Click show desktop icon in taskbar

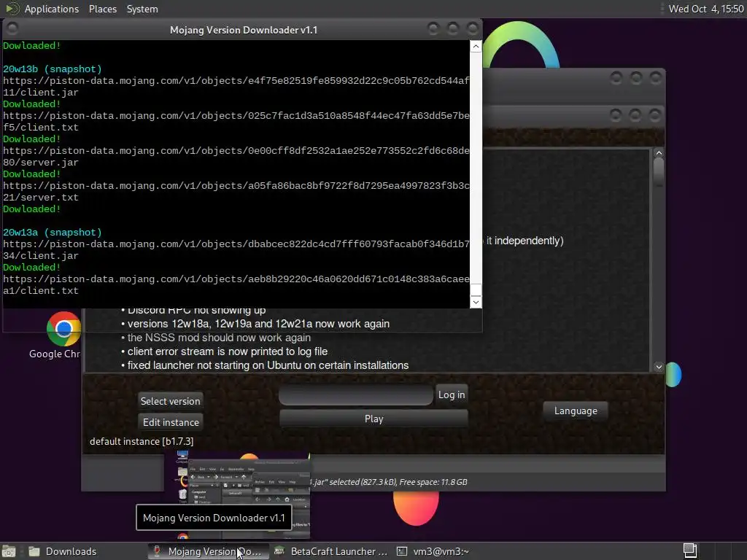point(8,551)
